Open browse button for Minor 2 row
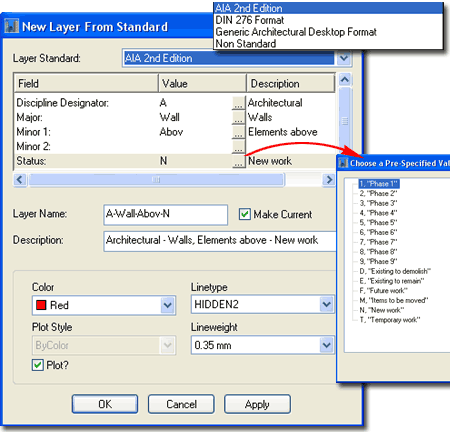 point(238,146)
